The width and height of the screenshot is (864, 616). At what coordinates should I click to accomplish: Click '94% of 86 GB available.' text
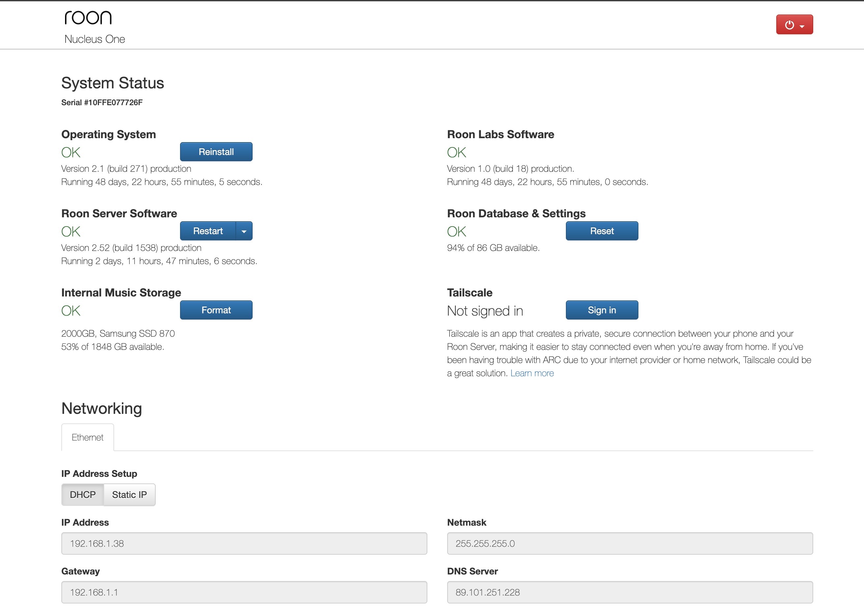(x=493, y=248)
